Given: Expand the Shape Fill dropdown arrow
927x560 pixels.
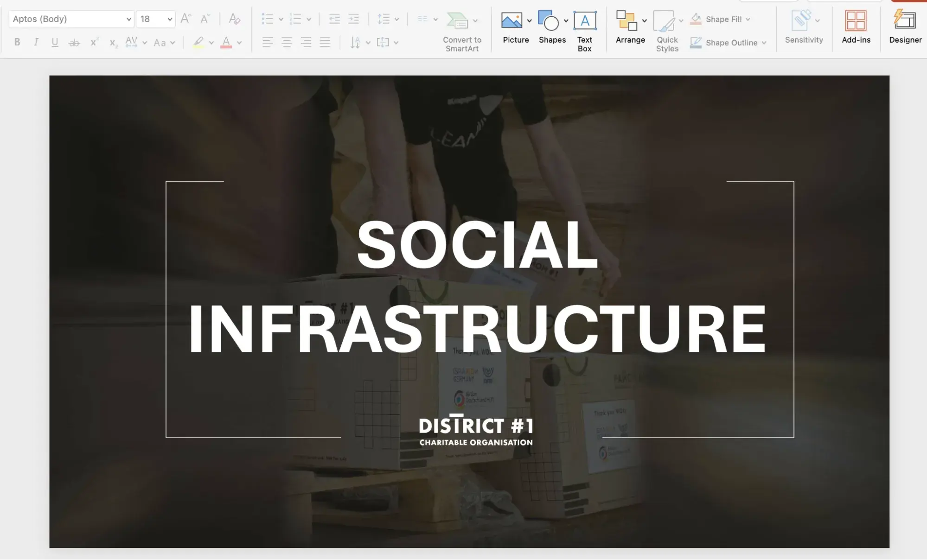Looking at the screenshot, I should pyautogui.click(x=748, y=19).
